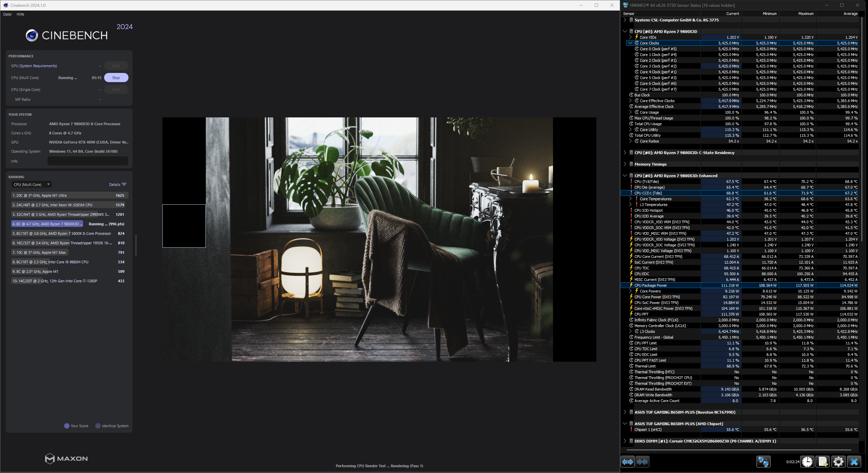This screenshot has height=473, width=868.
Task: Close sensor window with the blue X icon
Action: [854, 461]
